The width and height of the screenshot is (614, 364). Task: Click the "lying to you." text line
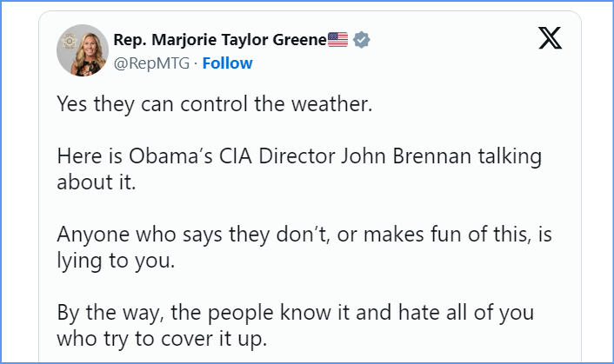coord(116,261)
